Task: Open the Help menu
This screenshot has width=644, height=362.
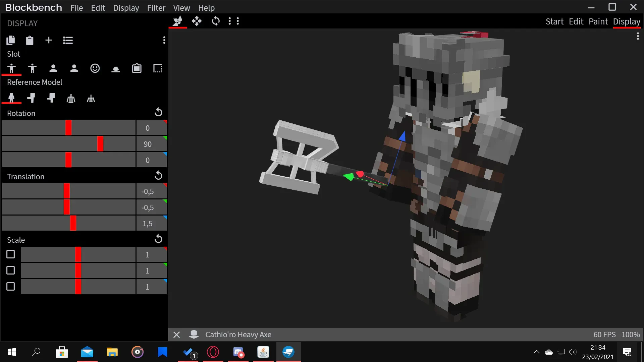Action: click(206, 8)
